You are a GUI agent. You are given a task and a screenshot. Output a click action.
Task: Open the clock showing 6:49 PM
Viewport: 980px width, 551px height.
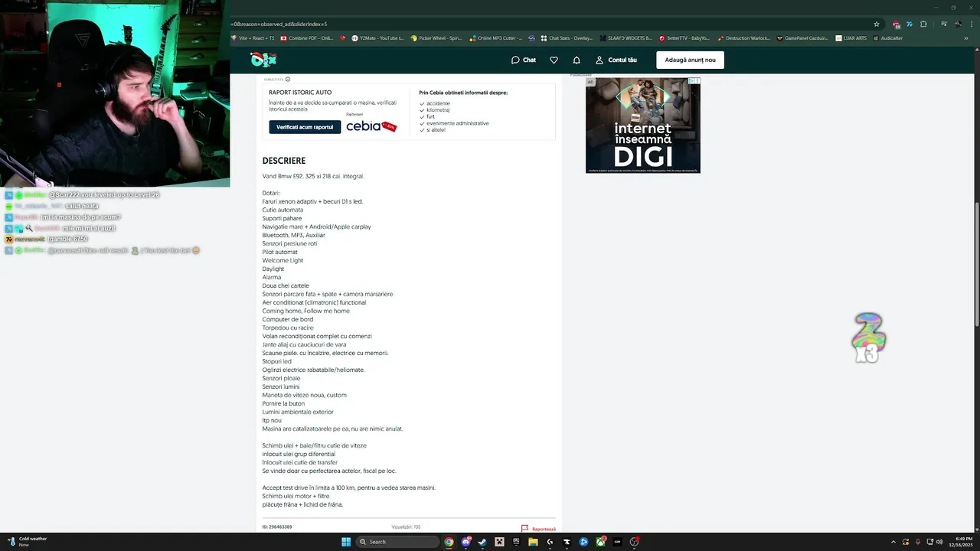962,542
